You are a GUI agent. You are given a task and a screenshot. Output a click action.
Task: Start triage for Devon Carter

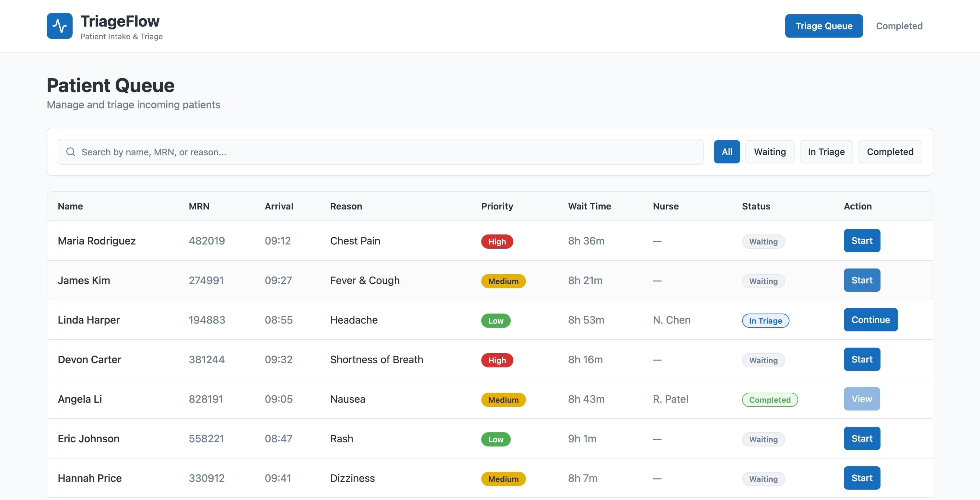pyautogui.click(x=862, y=359)
